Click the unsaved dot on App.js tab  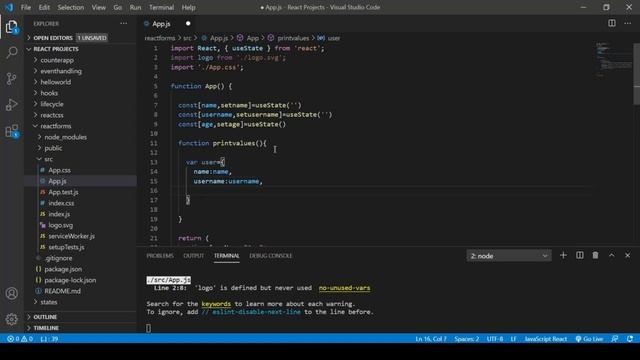tap(188, 24)
